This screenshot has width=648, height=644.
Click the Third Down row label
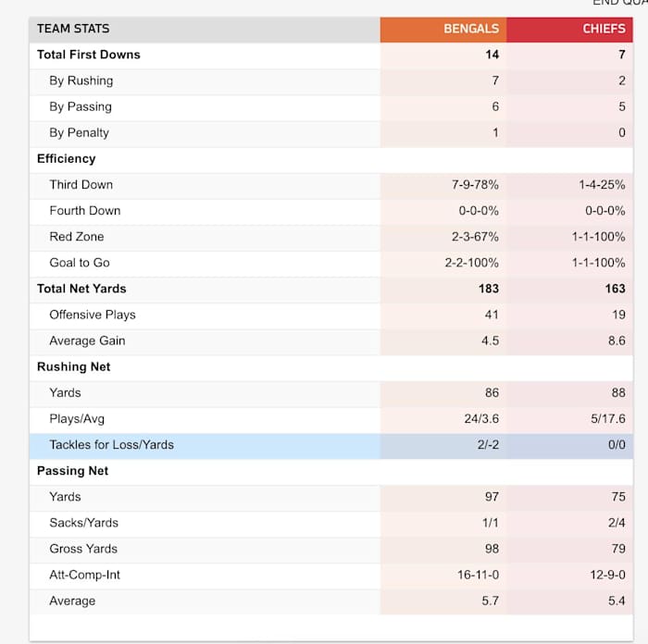pos(81,185)
